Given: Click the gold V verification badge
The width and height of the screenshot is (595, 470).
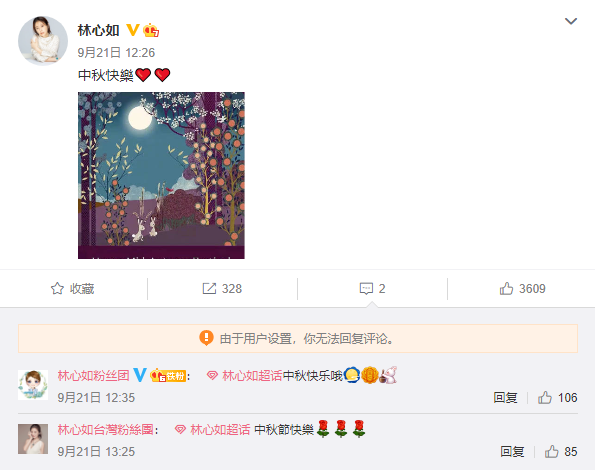Looking at the screenshot, I should [132, 30].
